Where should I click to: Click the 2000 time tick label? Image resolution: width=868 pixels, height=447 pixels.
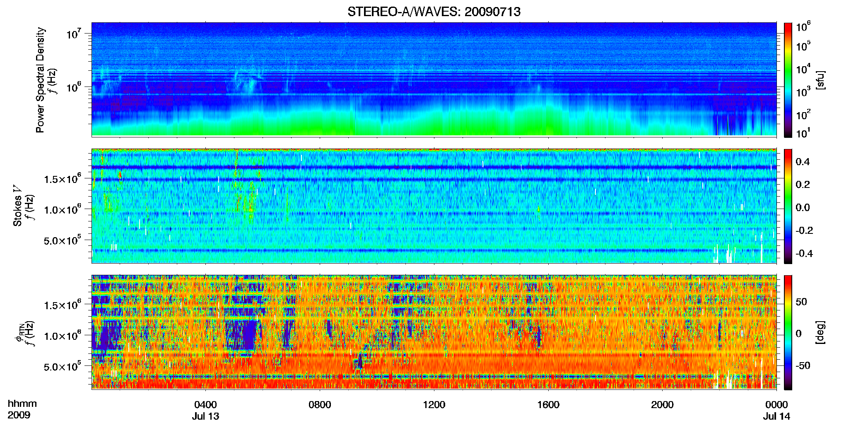(662, 404)
